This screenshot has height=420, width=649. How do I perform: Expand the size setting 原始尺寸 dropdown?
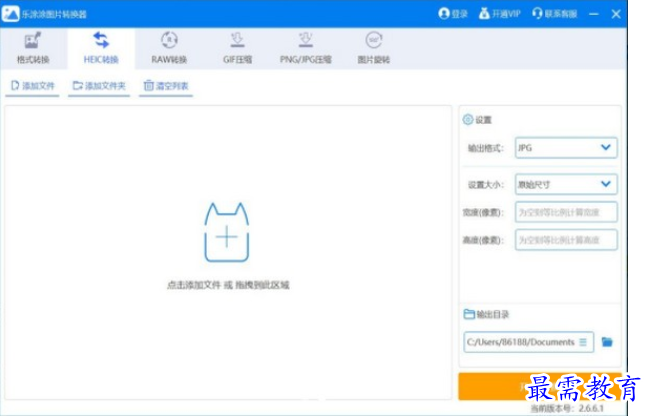566,184
